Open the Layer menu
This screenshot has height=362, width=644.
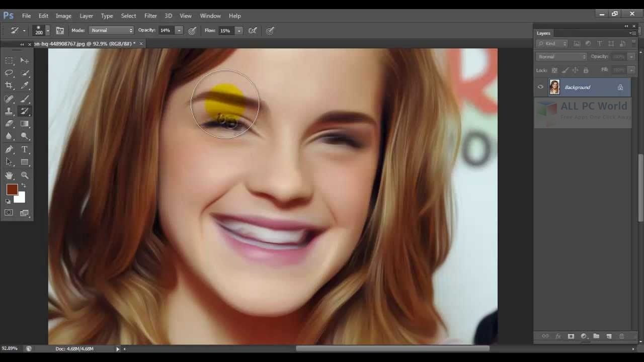86,16
